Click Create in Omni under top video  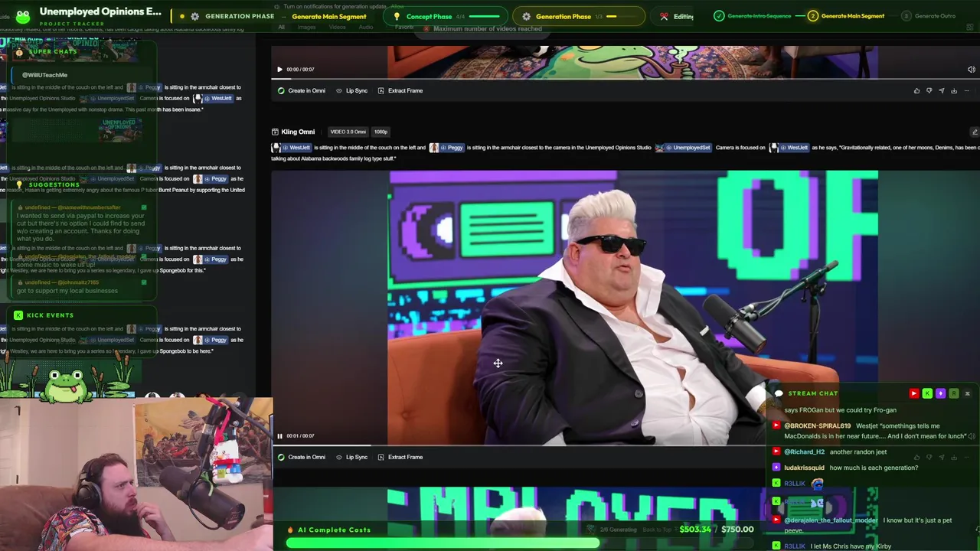pos(302,90)
